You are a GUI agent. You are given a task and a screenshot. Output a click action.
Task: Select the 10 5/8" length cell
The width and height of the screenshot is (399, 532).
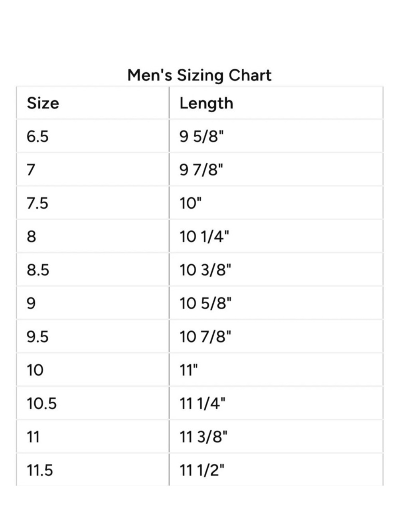click(x=276, y=303)
